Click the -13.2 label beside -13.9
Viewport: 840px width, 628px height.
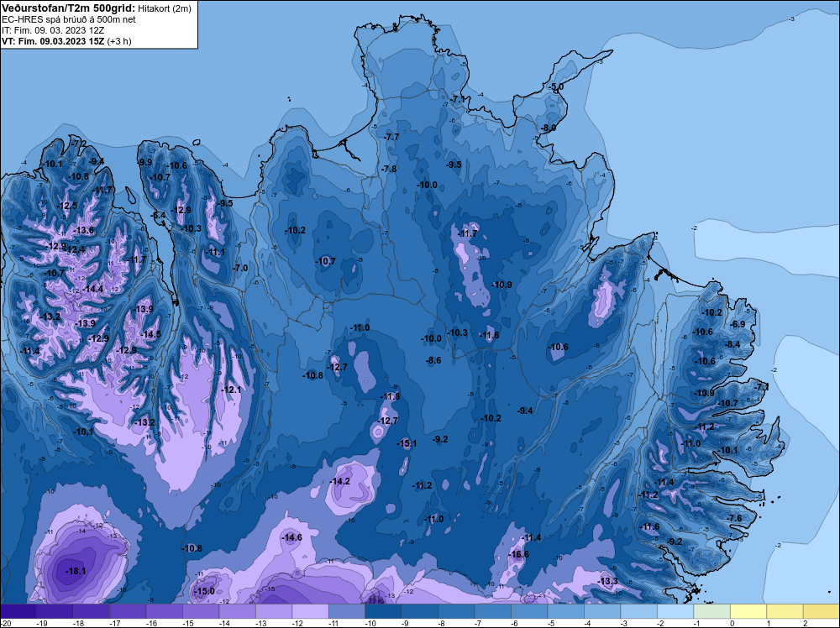coord(51,317)
